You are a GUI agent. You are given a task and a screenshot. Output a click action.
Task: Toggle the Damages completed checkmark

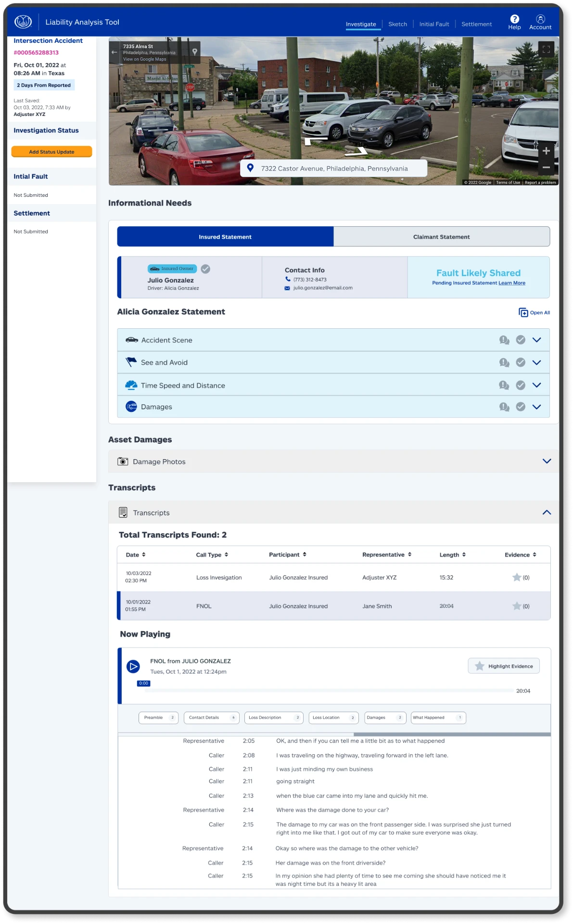pos(521,407)
